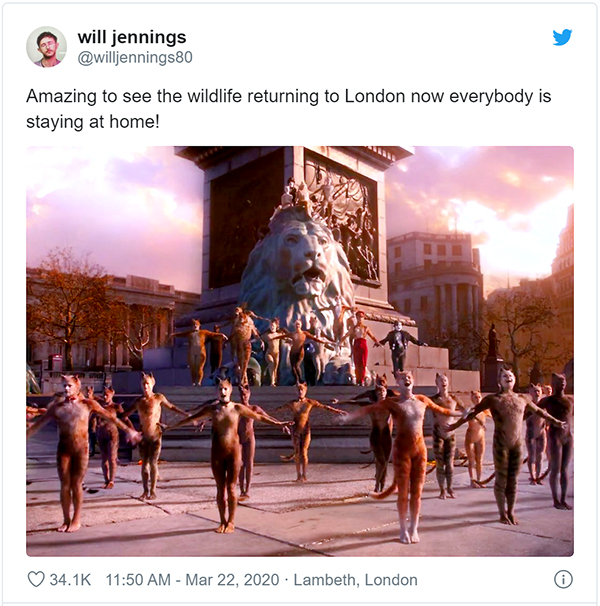The height and width of the screenshot is (606, 600).
Task: Click the word London in tweet text
Action: (x=374, y=96)
